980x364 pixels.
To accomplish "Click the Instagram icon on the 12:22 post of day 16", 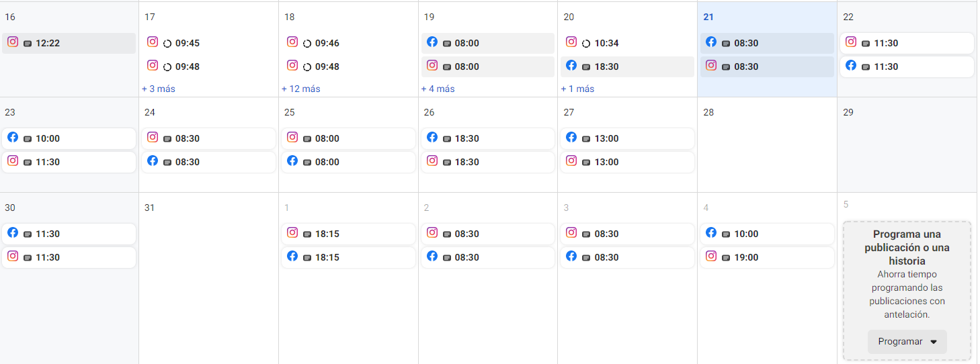I will 13,42.
